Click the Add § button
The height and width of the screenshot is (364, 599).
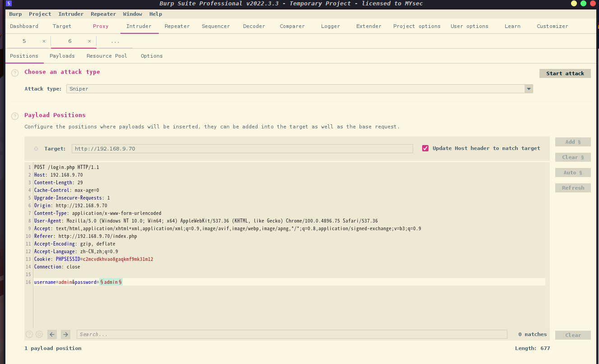pyautogui.click(x=573, y=142)
